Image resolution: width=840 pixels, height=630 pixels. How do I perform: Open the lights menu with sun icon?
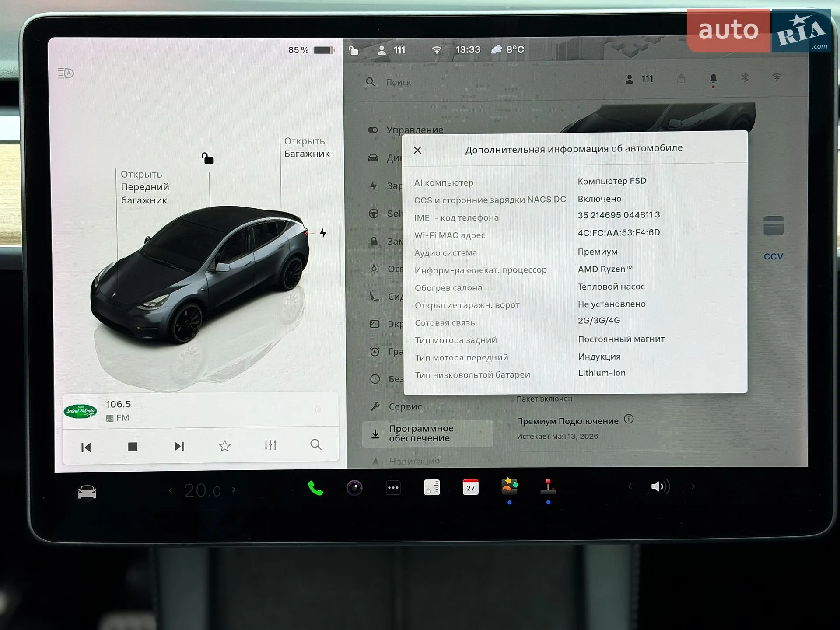pos(374,269)
